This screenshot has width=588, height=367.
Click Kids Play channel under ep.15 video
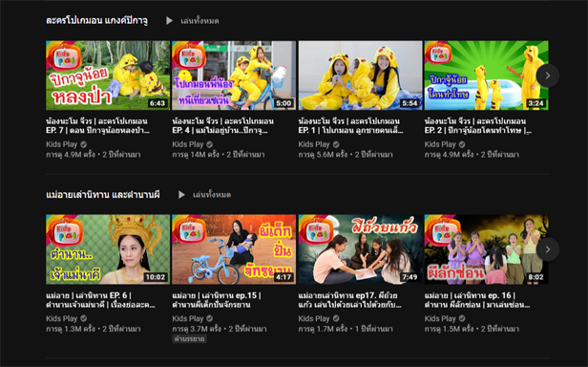click(x=188, y=318)
